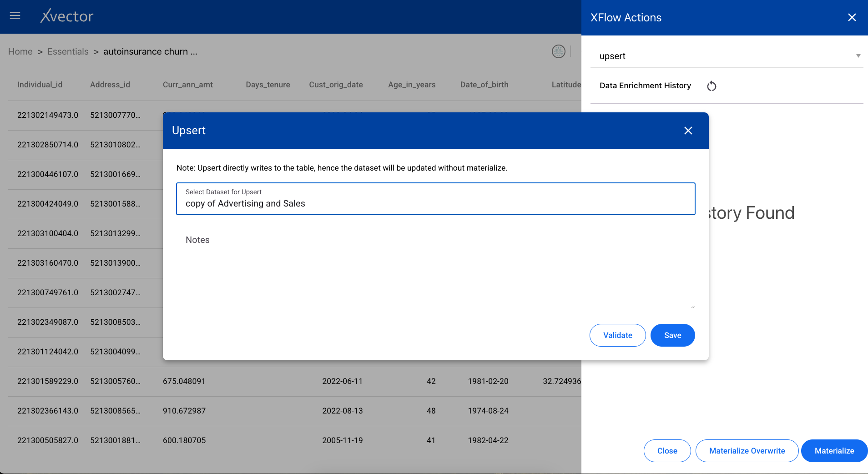Screen dimensions: 868x474
Task: Select cell 221300749761.0
Action: [48, 292]
